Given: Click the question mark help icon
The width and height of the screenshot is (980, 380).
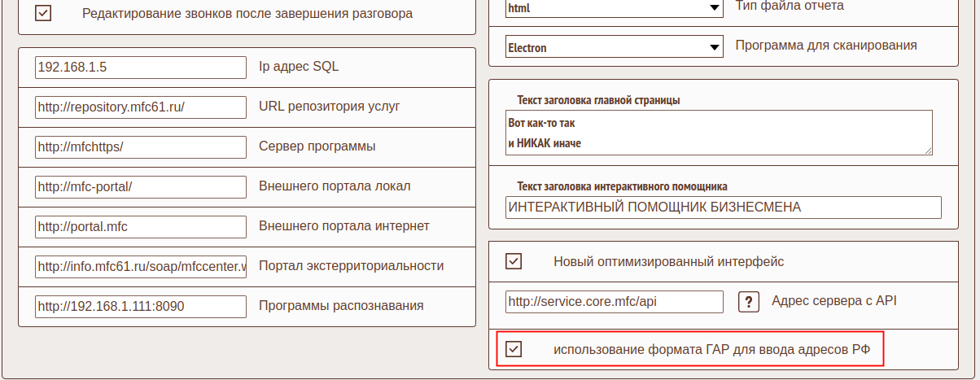Looking at the screenshot, I should point(748,302).
